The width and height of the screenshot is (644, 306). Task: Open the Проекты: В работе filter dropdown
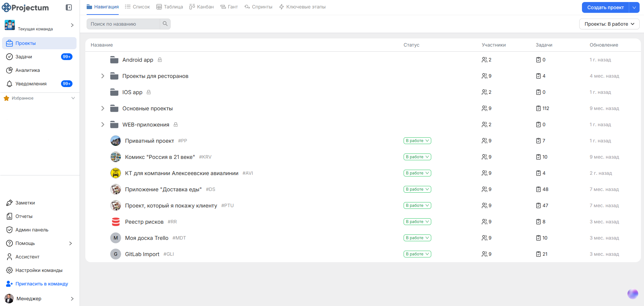(609, 24)
